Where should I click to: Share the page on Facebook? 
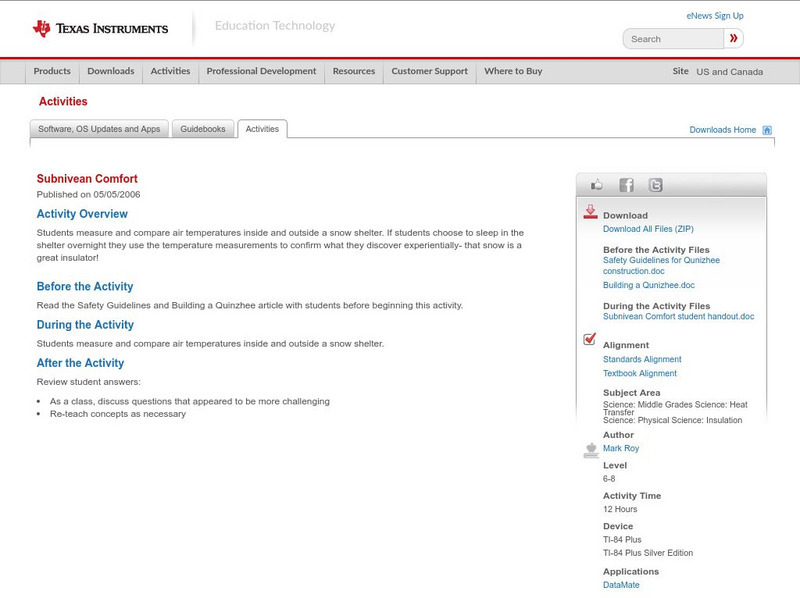(626, 184)
